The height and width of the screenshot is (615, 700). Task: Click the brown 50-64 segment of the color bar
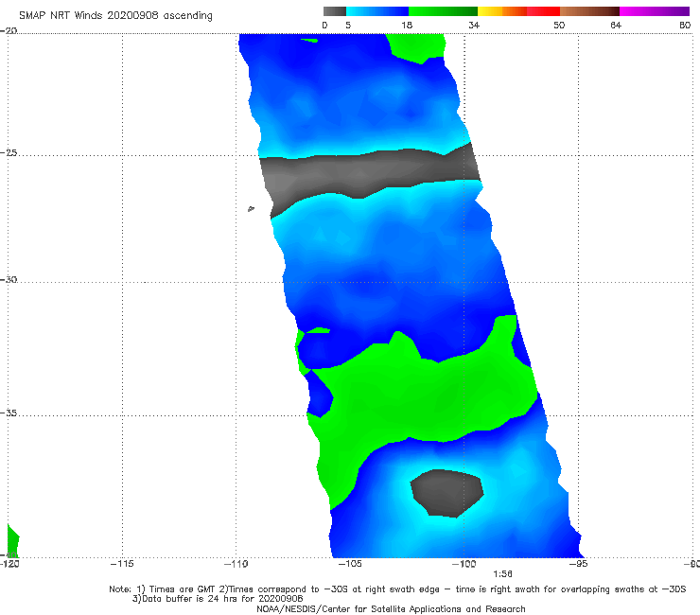click(x=589, y=11)
